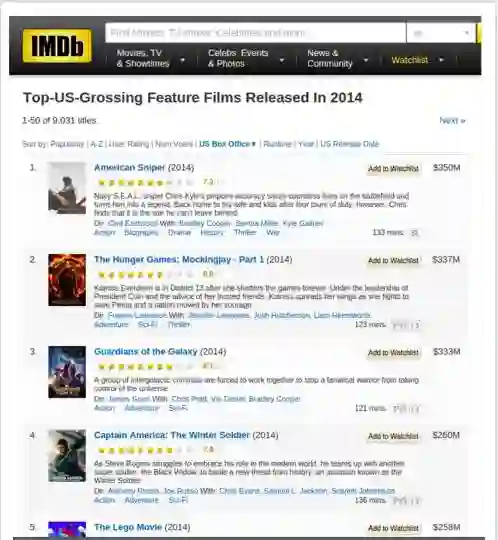
Task: Click the IMDb logo
Action: pos(57,46)
